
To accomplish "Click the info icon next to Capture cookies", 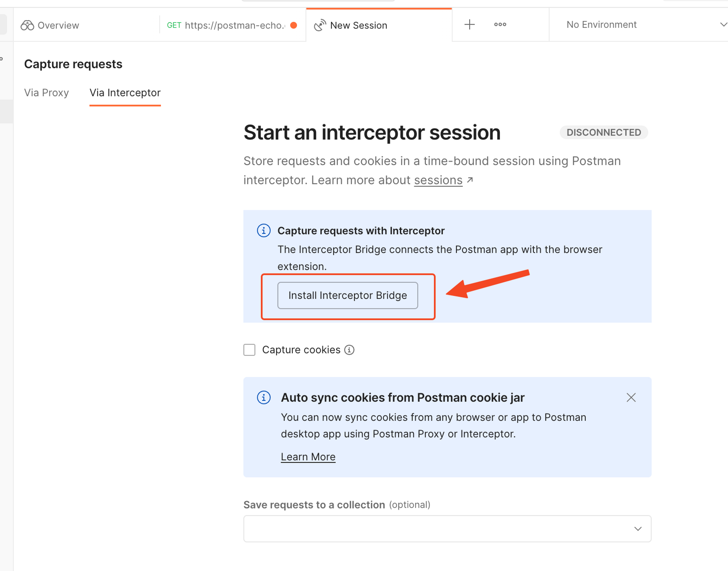I will (x=349, y=350).
